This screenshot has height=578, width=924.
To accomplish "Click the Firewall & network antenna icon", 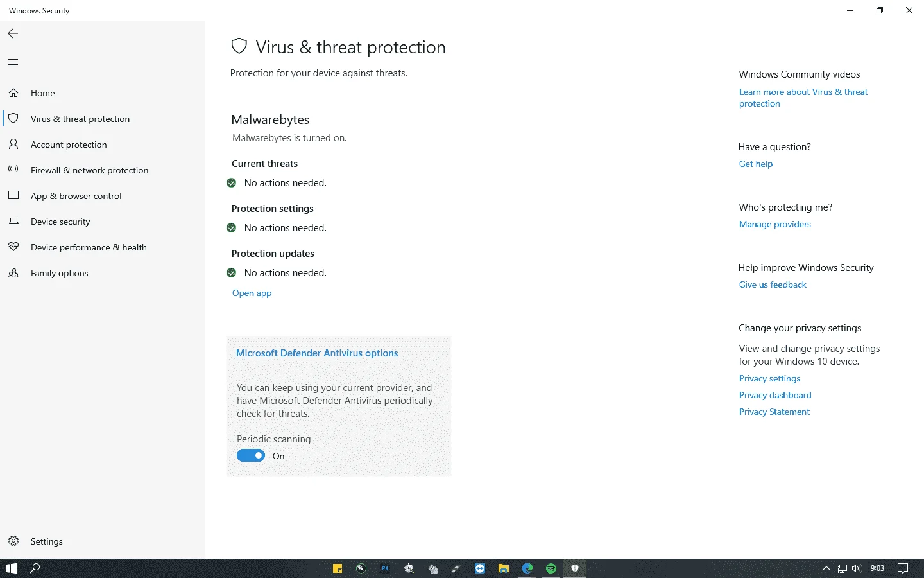I will pos(13,170).
